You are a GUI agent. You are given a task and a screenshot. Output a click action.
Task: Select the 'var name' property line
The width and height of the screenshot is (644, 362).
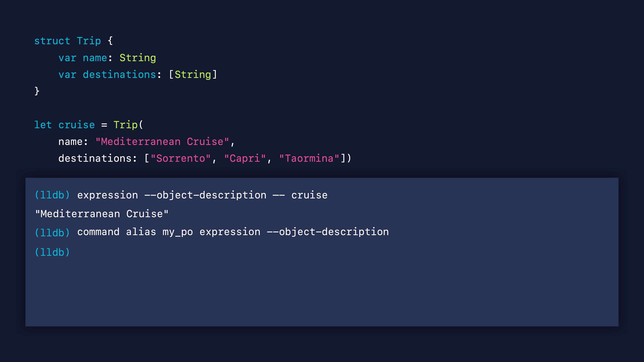point(107,58)
